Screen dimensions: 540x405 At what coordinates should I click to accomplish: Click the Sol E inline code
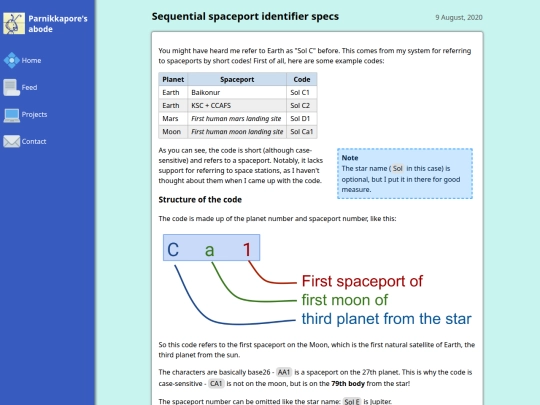352,402
